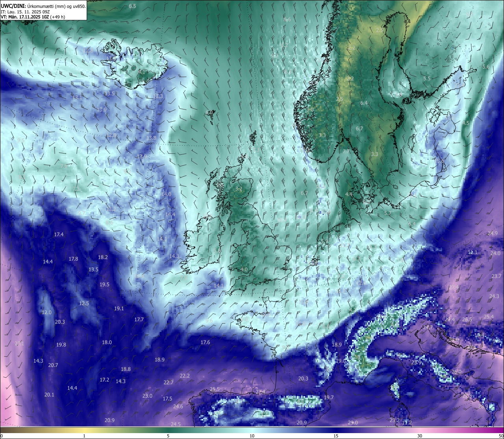Image resolution: width=504 pixels, height=439 pixels.
Task: Click the 24.9 value at the right edge
Action: tap(493, 233)
